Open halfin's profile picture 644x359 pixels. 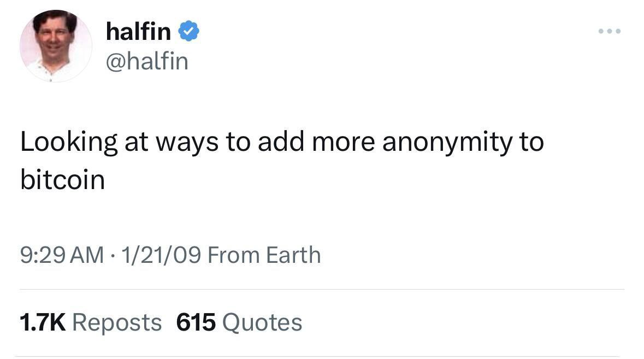click(x=56, y=46)
